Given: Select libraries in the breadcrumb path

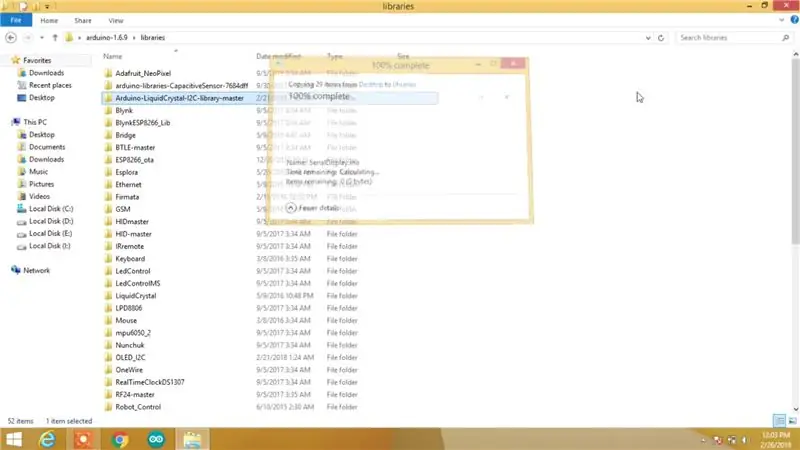Looking at the screenshot, I should click(x=153, y=38).
